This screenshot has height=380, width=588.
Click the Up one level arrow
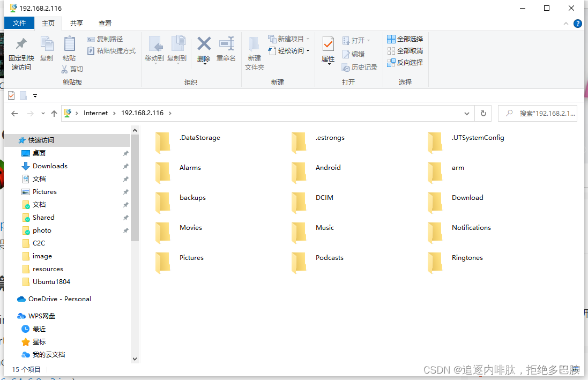pos(54,113)
